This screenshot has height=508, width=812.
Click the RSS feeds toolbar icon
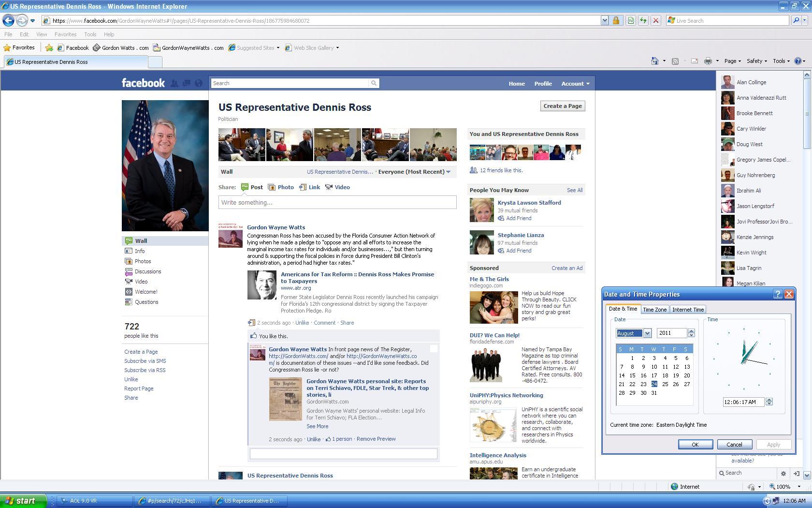[675, 61]
